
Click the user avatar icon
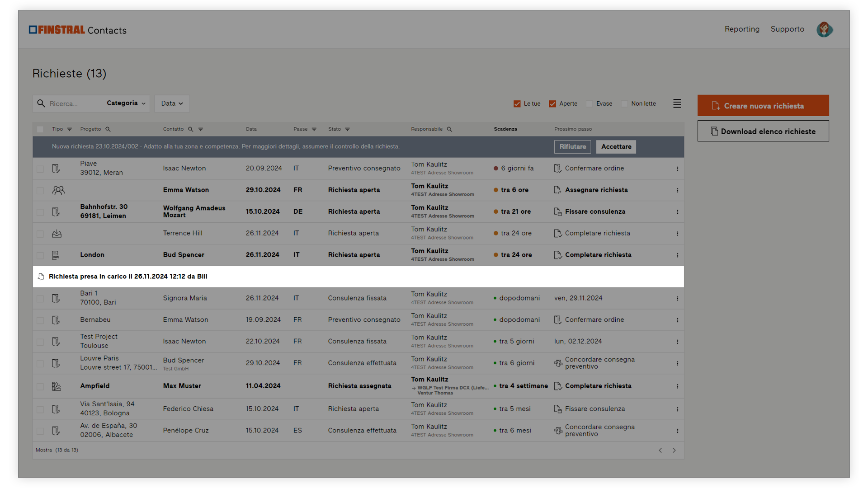pyautogui.click(x=825, y=29)
